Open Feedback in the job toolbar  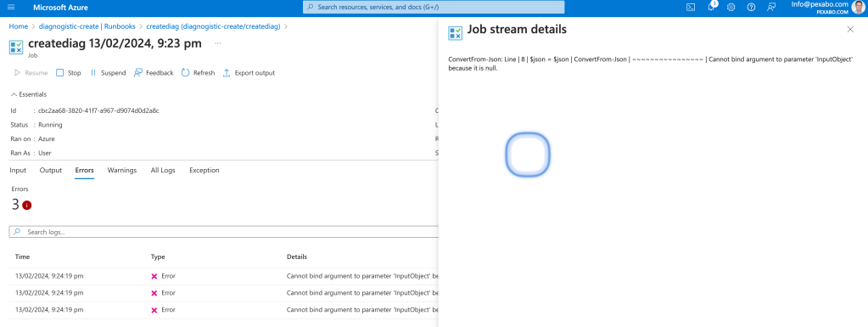(x=154, y=72)
